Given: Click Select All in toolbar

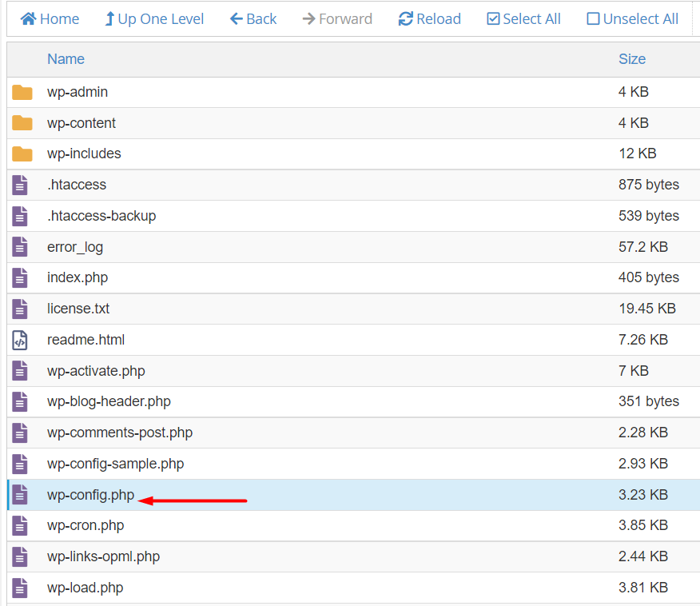Looking at the screenshot, I should (523, 18).
